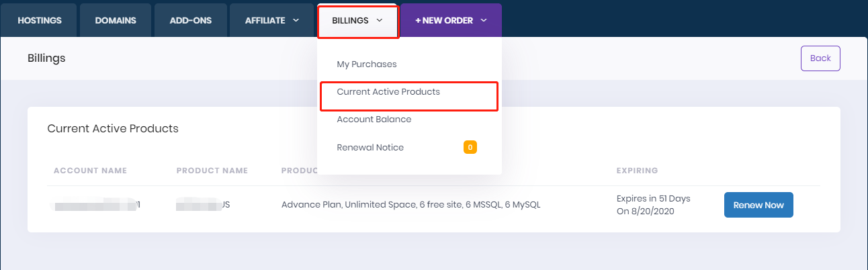The image size is (868, 270).
Task: Click the Expiring column header
Action: tap(637, 171)
